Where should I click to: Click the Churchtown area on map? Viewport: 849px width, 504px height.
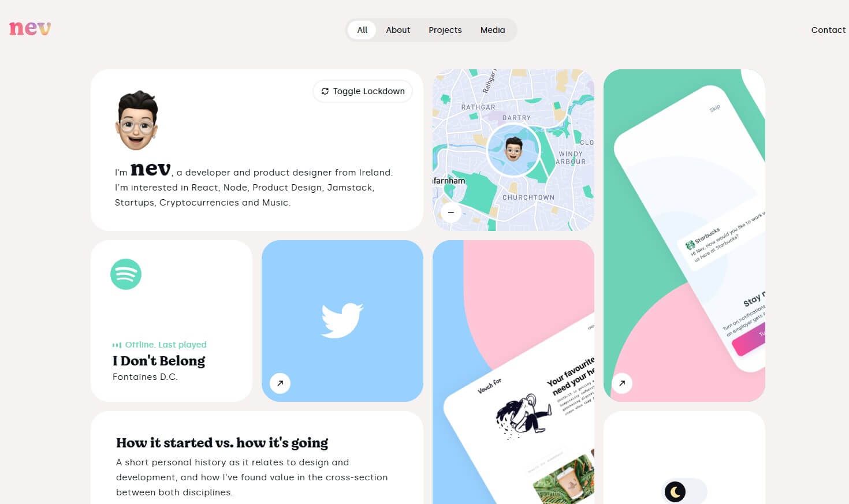(x=528, y=197)
